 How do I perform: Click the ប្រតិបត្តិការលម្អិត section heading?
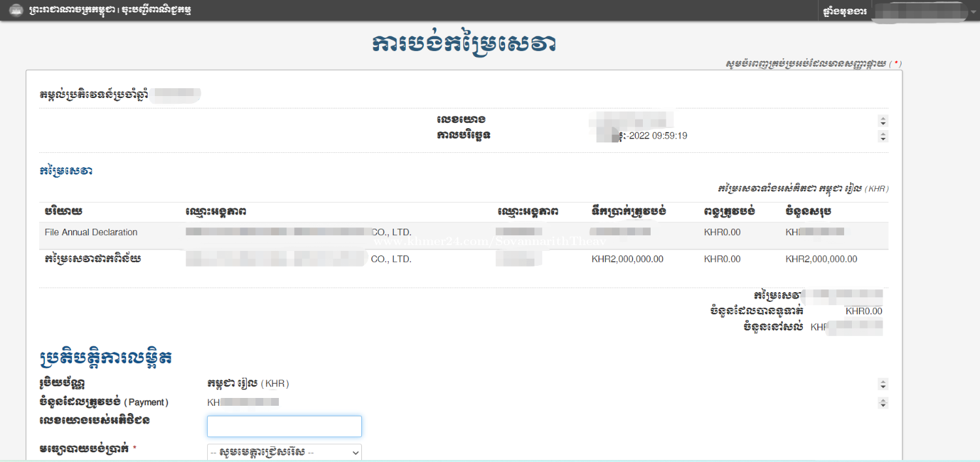click(x=106, y=357)
